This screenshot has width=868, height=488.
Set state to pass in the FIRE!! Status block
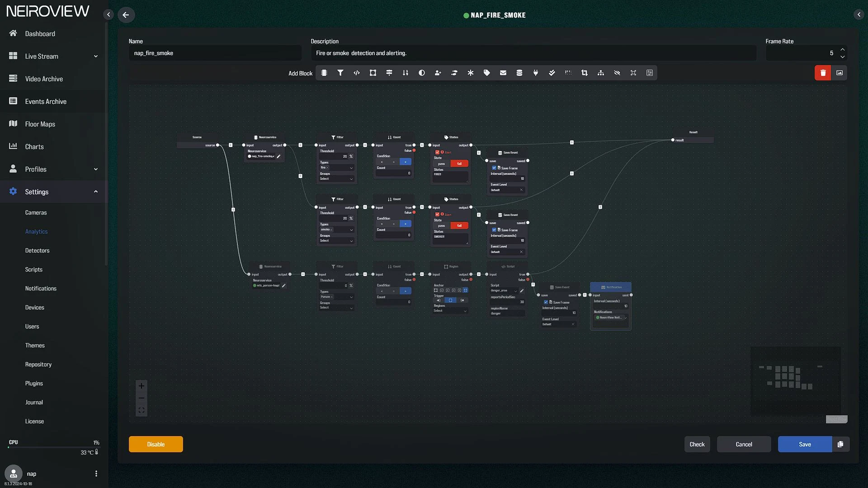(x=442, y=164)
